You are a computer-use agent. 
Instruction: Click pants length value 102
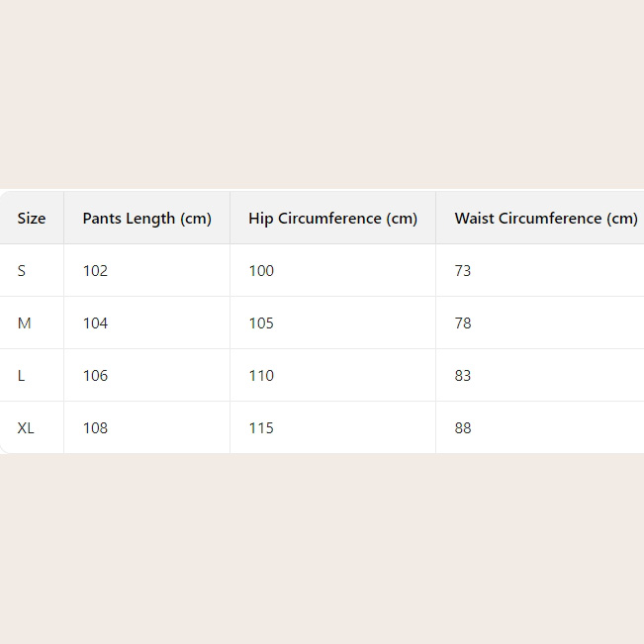click(95, 271)
